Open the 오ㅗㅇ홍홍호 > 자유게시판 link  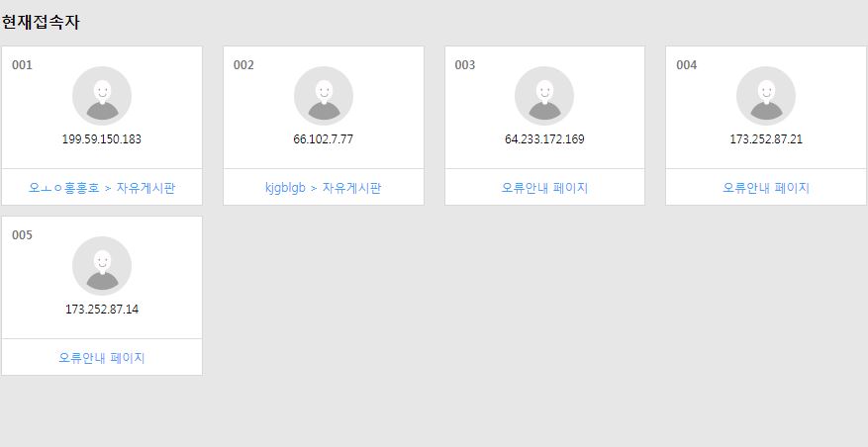[x=102, y=188]
